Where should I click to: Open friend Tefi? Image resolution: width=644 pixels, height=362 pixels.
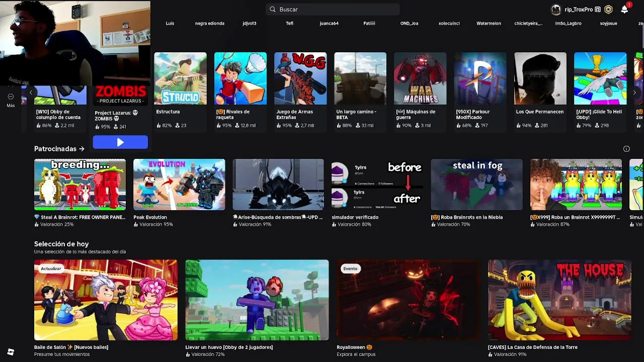pos(289,23)
